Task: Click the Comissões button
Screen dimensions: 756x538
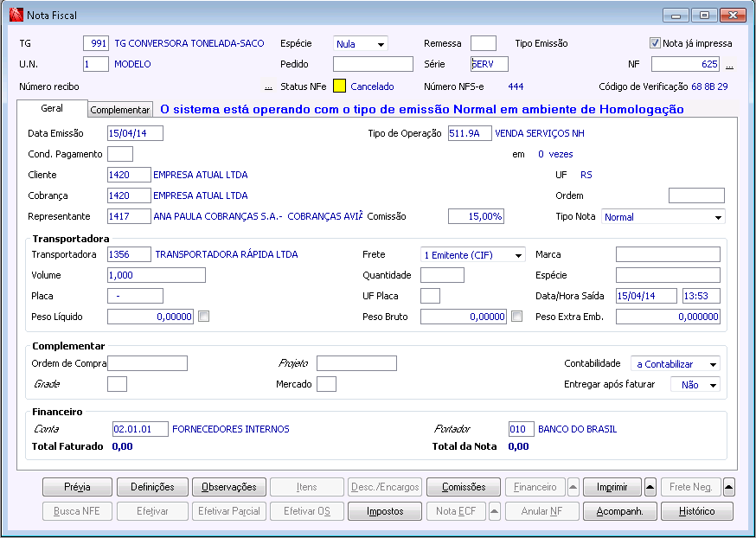Action: (464, 487)
